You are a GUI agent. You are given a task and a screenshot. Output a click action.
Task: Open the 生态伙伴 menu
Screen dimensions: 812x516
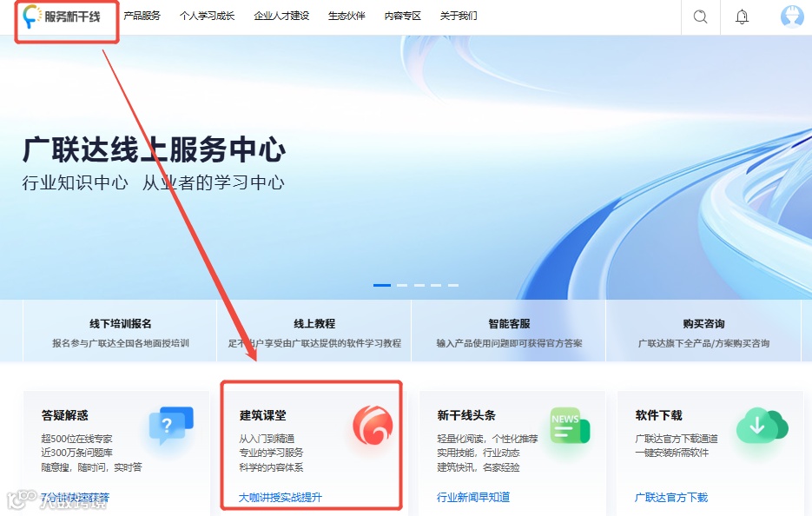[347, 16]
